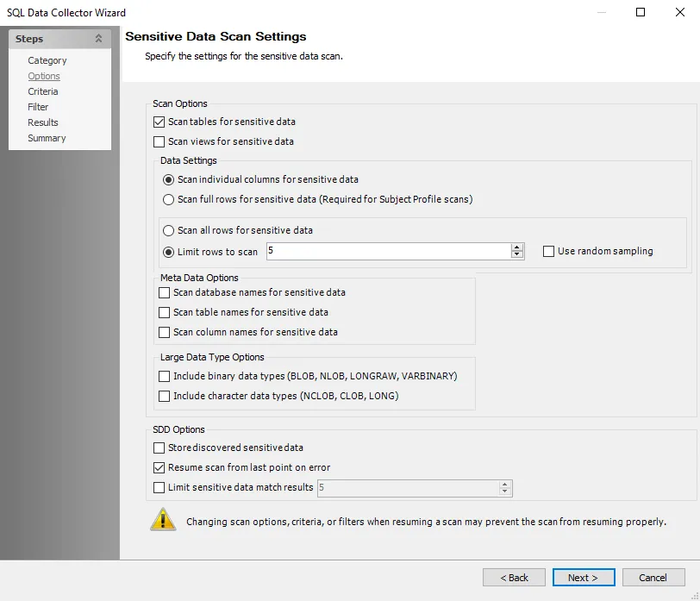The height and width of the screenshot is (601, 700).
Task: Check Scan column names for sensitive data
Action: (x=165, y=332)
